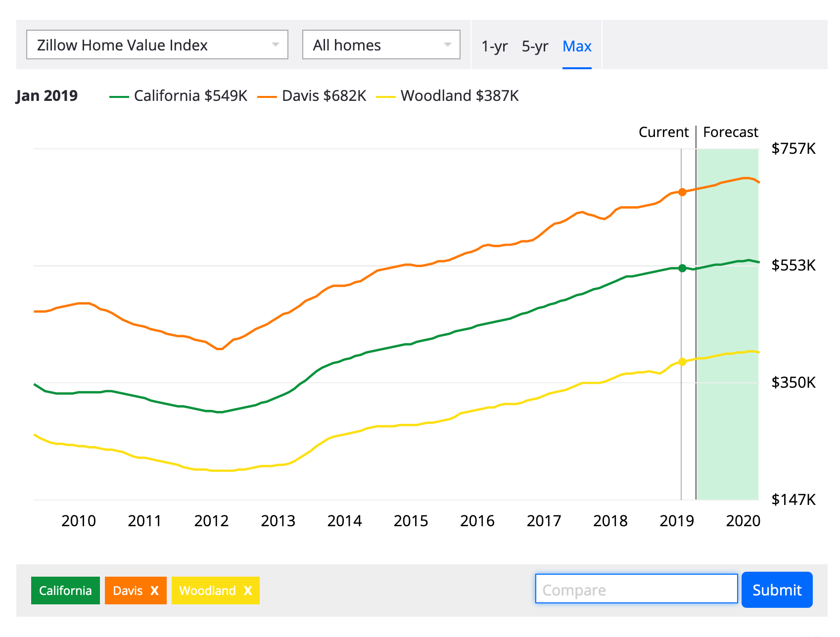The image size is (840, 637).
Task: Open the Zillow Home Value Index dropdown
Action: point(157,45)
